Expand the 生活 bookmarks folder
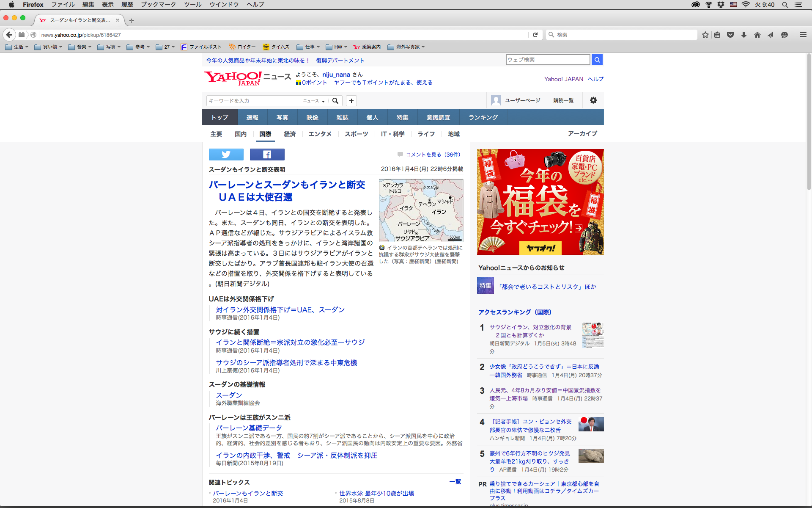Image resolution: width=812 pixels, height=508 pixels. point(17,47)
